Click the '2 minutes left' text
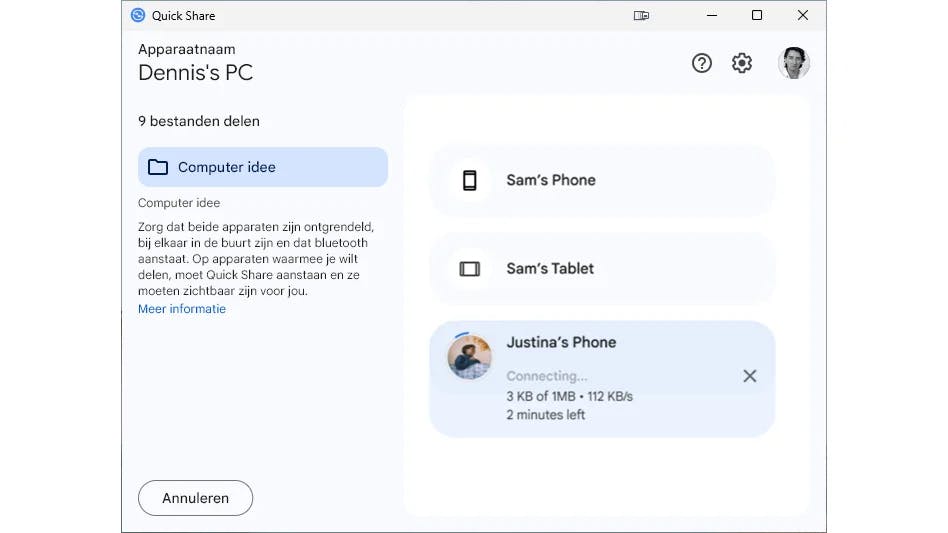The width and height of the screenshot is (948, 533). tap(545, 415)
